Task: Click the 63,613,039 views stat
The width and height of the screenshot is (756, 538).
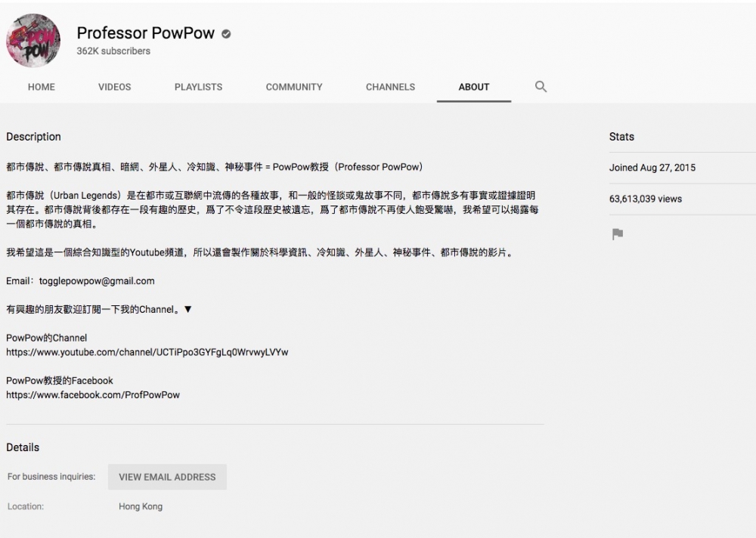Action: coord(646,199)
